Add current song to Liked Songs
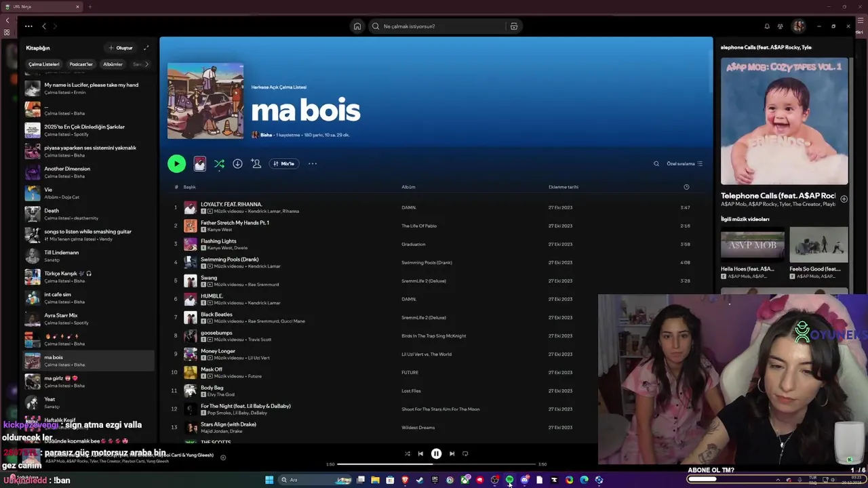868x488 pixels. 223,457
